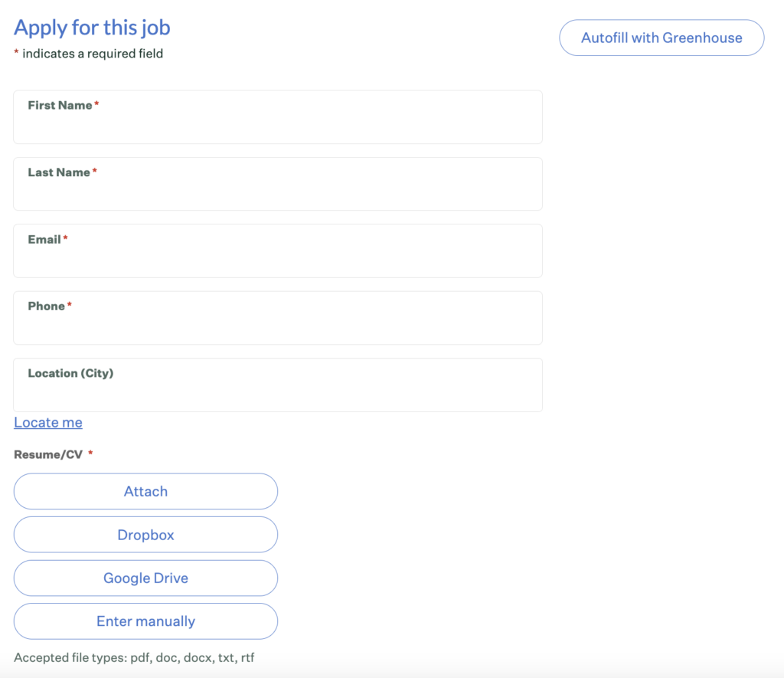Viewport: 784px width, 678px height.
Task: Click the required field indicator note
Action: pyautogui.click(x=89, y=54)
